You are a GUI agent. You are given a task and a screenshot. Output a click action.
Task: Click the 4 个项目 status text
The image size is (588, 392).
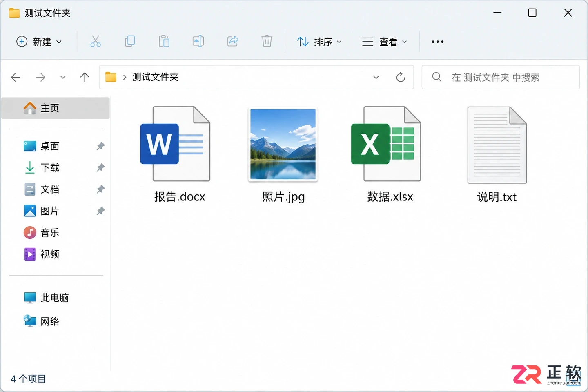tap(28, 379)
